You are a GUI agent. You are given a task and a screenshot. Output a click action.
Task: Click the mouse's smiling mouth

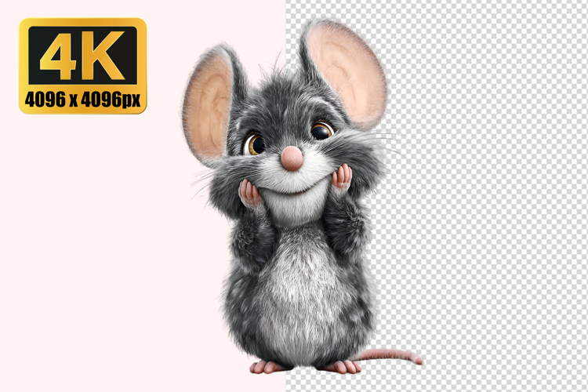pos(295,187)
